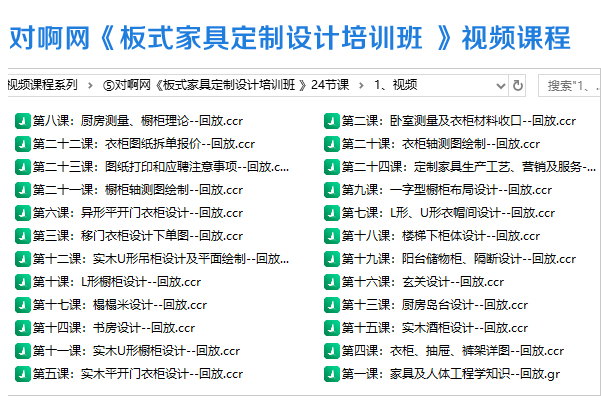Select the icon next to 第十七课 榻榻米设计
Viewport: 601px width, 400px height.
(x=23, y=305)
